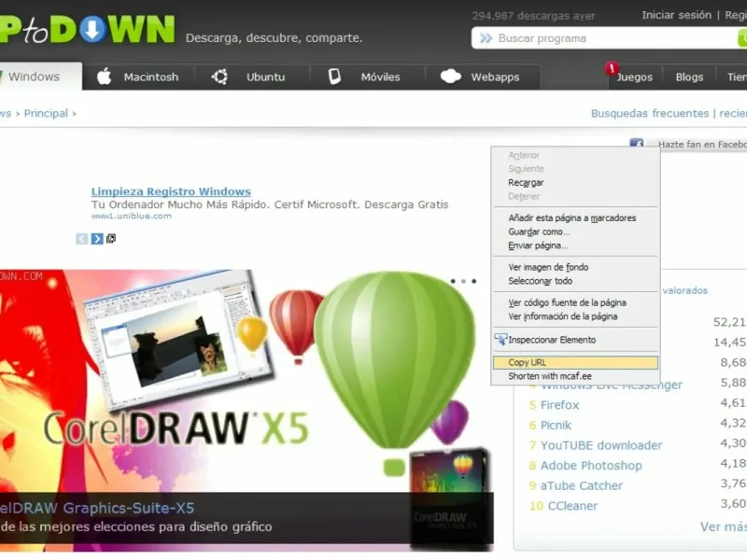Open aTube Catcher list entry

[581, 485]
